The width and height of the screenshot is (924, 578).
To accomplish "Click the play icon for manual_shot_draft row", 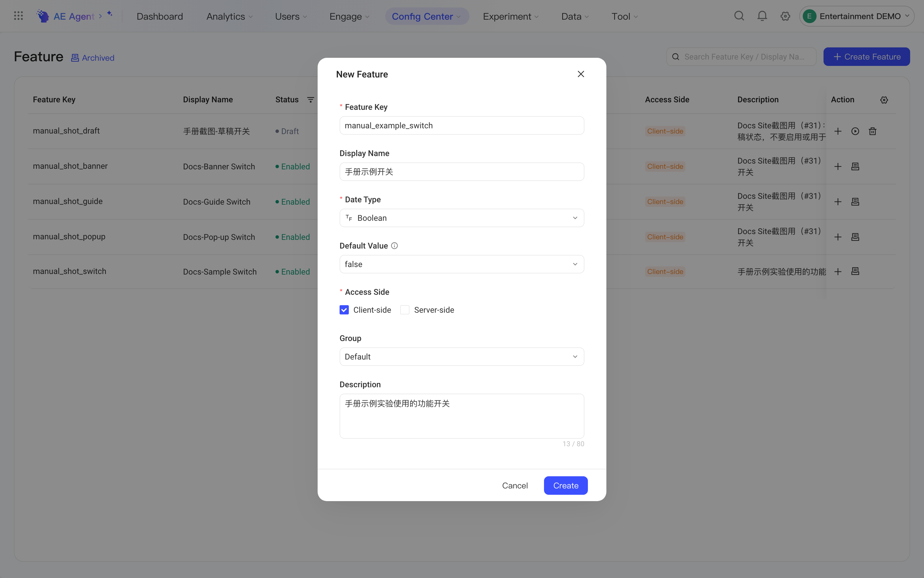I will tap(855, 131).
